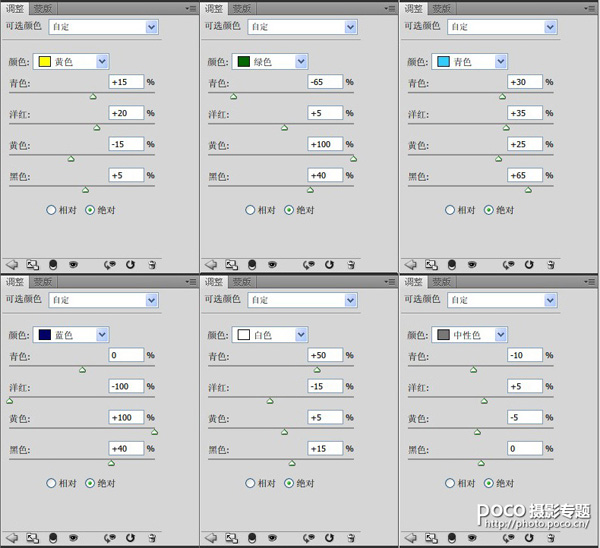Switch to 蒙版 tab in White (白色) panel
This screenshot has height=548, width=600.
pos(242,282)
